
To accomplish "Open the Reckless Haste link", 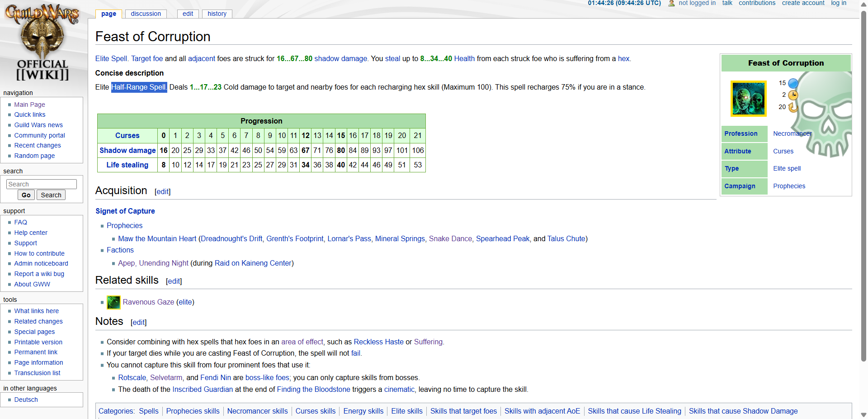I will tap(379, 342).
